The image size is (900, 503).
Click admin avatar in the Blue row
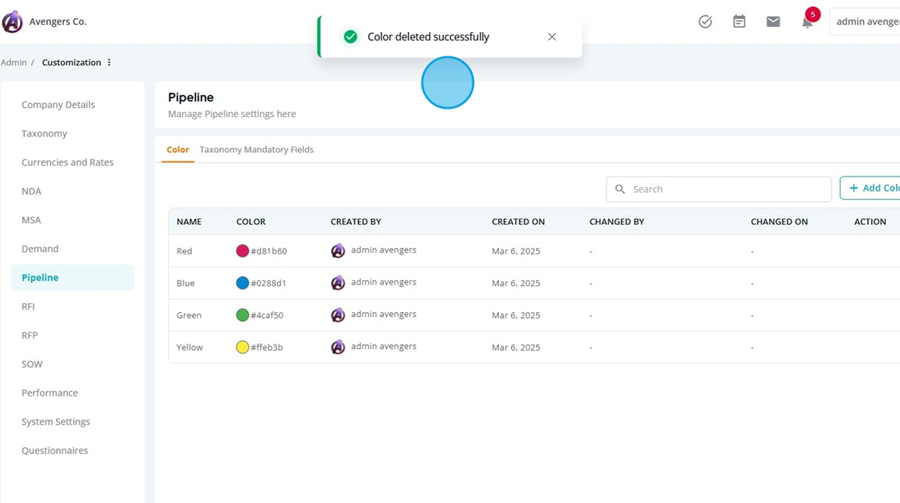pyautogui.click(x=338, y=283)
